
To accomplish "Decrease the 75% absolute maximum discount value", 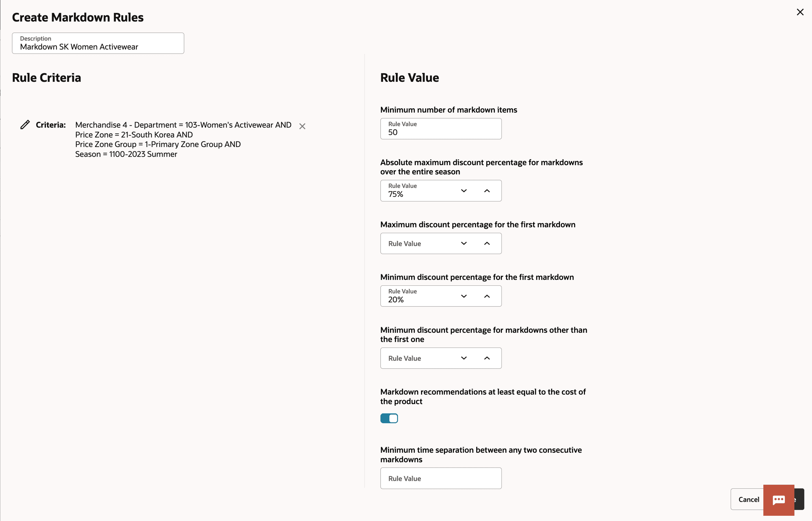I will tap(464, 191).
